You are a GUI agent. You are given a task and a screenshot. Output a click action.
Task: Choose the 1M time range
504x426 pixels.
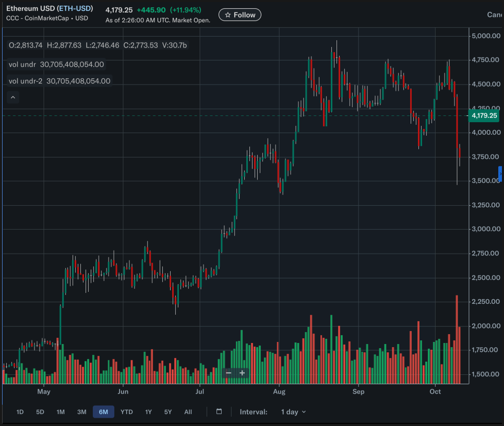61,412
